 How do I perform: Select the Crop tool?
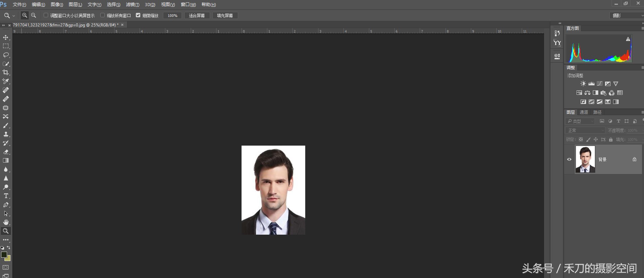6,72
